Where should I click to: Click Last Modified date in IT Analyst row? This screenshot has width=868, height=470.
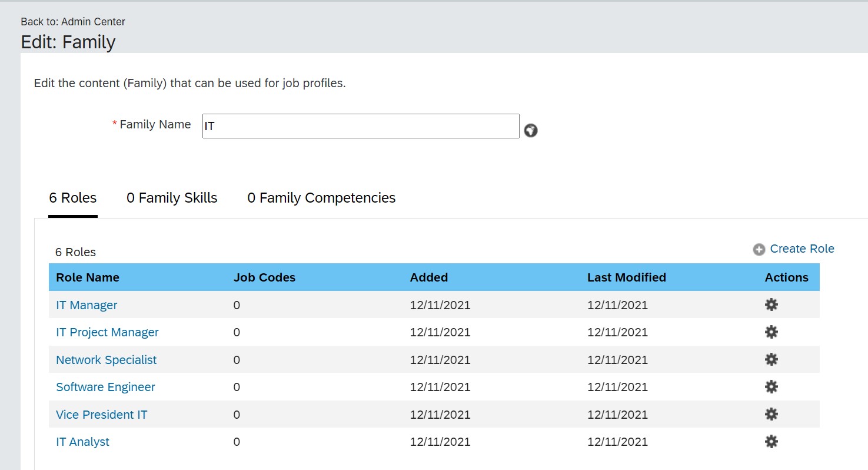617,442
